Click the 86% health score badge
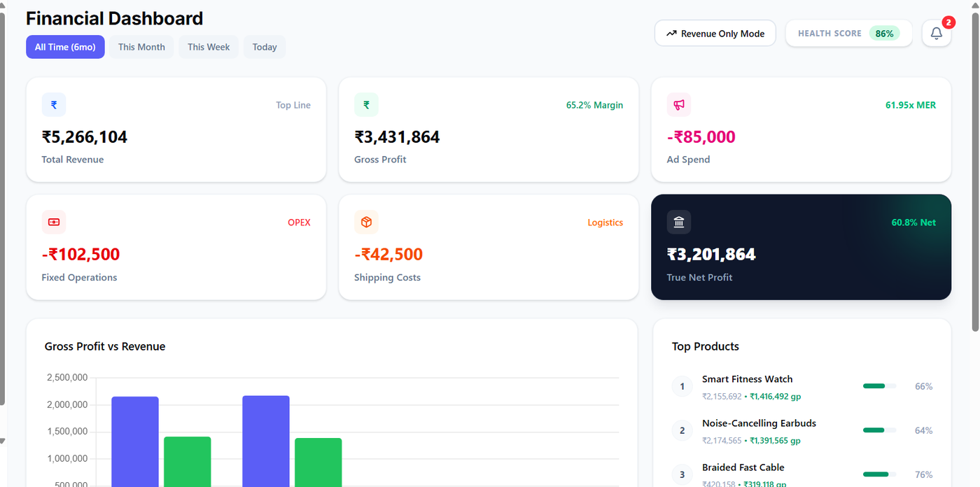This screenshot has width=980, height=487. (884, 34)
